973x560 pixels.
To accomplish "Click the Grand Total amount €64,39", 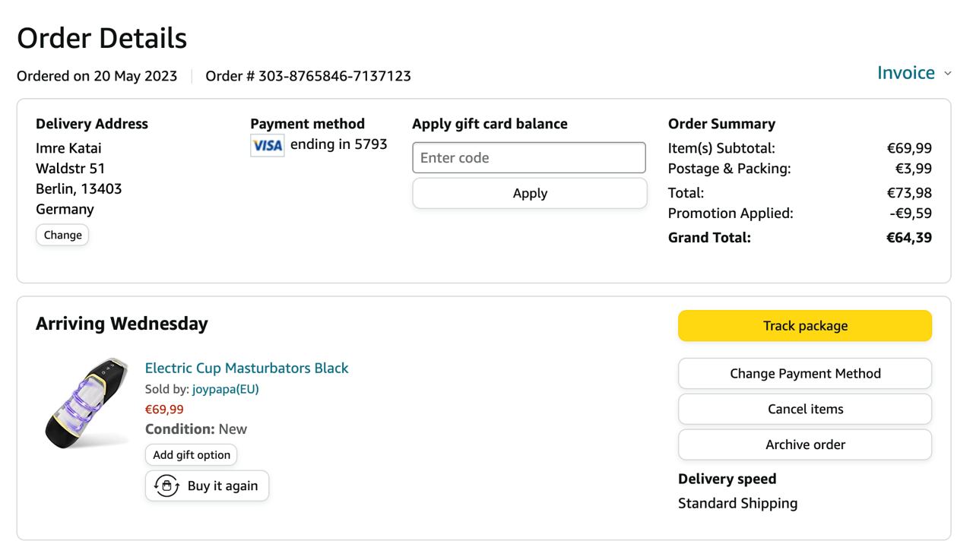I will point(908,238).
